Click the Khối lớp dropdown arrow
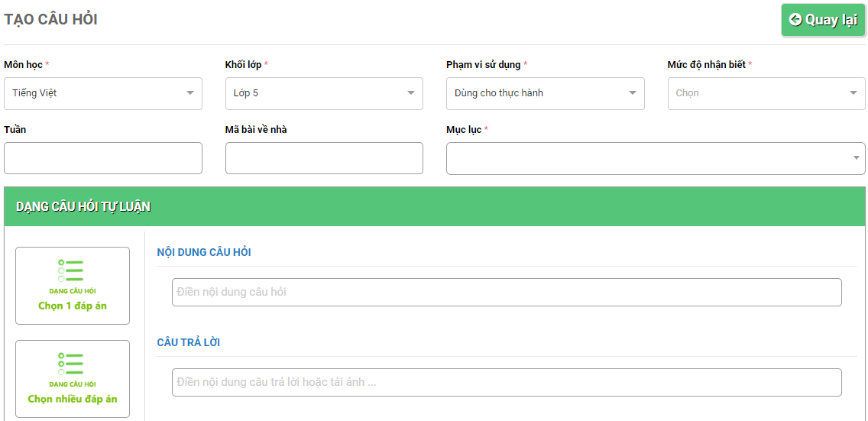 [411, 93]
